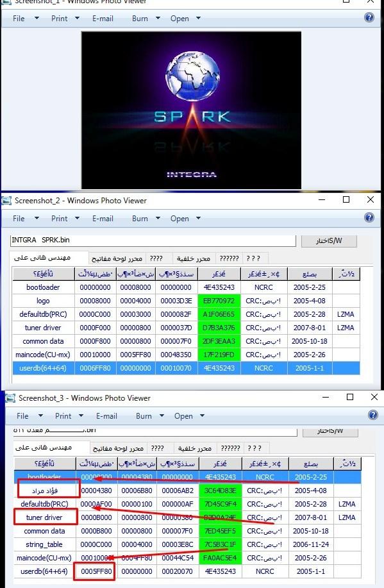Click the Screenshot_3 window title icon
This screenshot has width=384, height=588.
10,398
